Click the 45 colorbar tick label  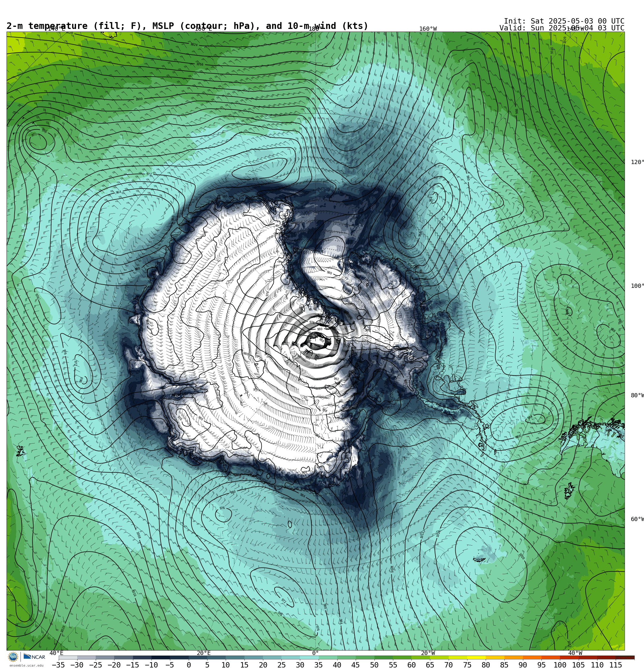[355, 665]
